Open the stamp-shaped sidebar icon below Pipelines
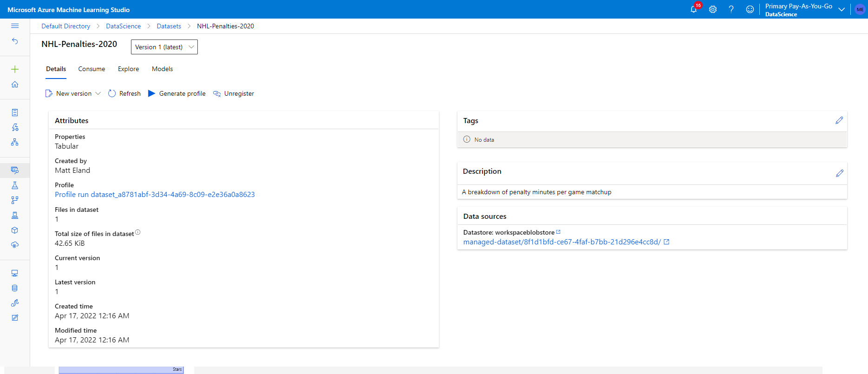 (x=15, y=215)
